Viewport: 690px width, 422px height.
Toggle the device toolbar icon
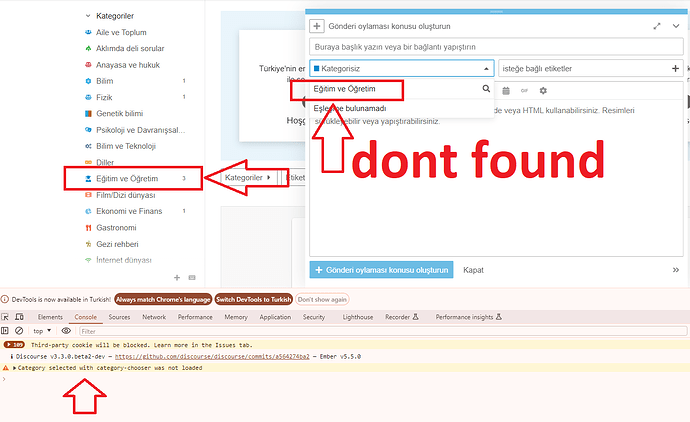tap(19, 317)
